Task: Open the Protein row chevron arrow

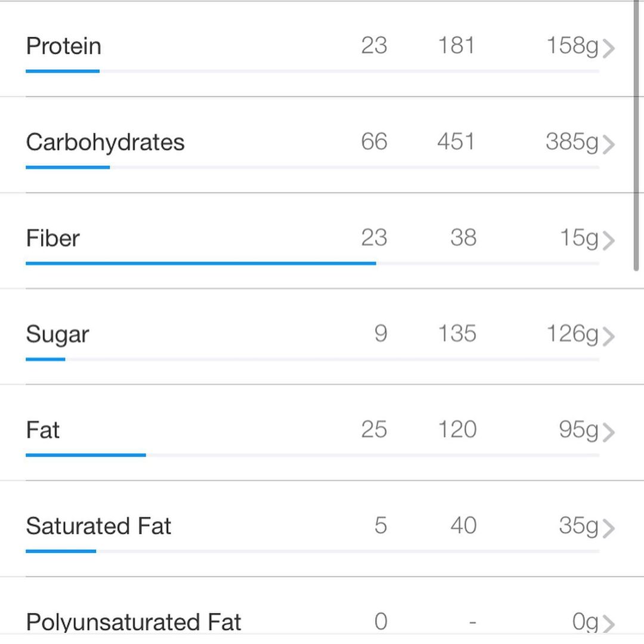Action: pyautogui.click(x=608, y=48)
